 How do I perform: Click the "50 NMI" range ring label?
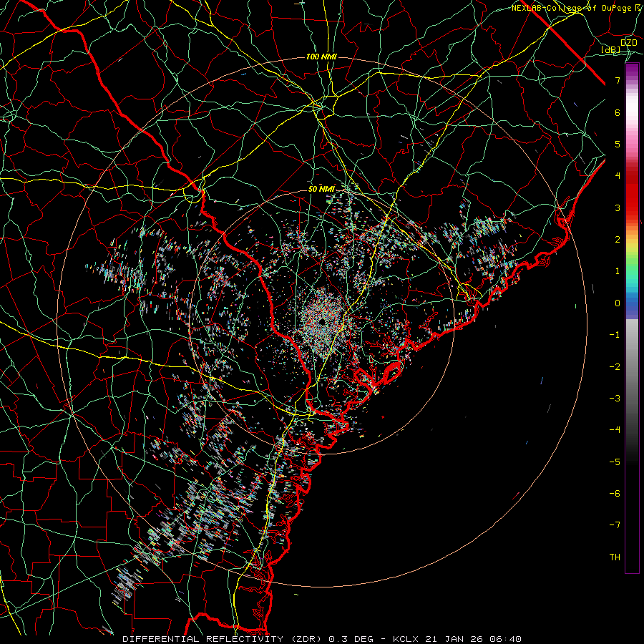pos(321,189)
